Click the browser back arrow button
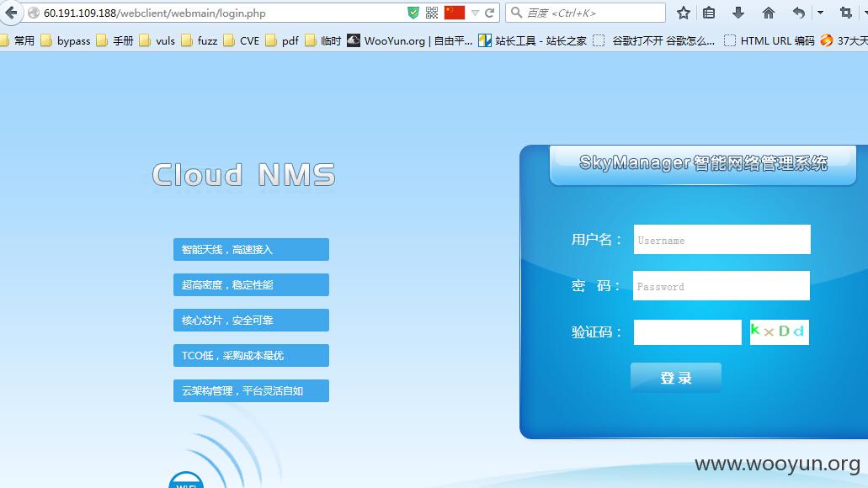The image size is (868, 488). pos(10,13)
